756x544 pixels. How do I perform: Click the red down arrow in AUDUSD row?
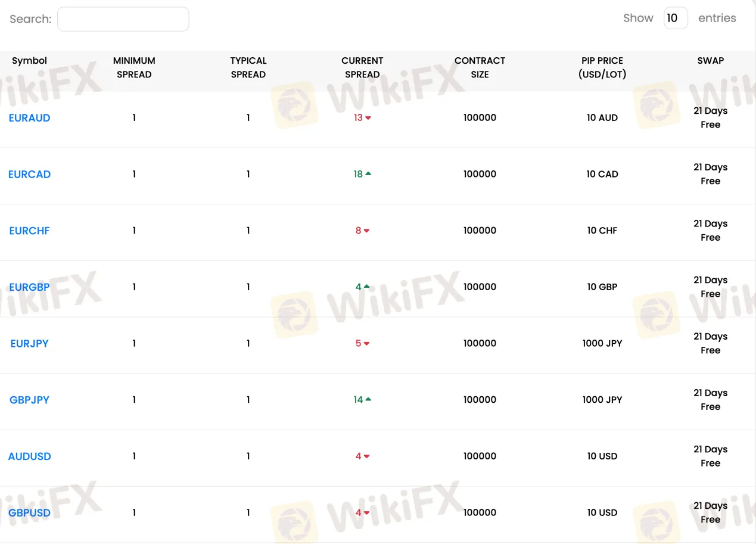pos(367,456)
